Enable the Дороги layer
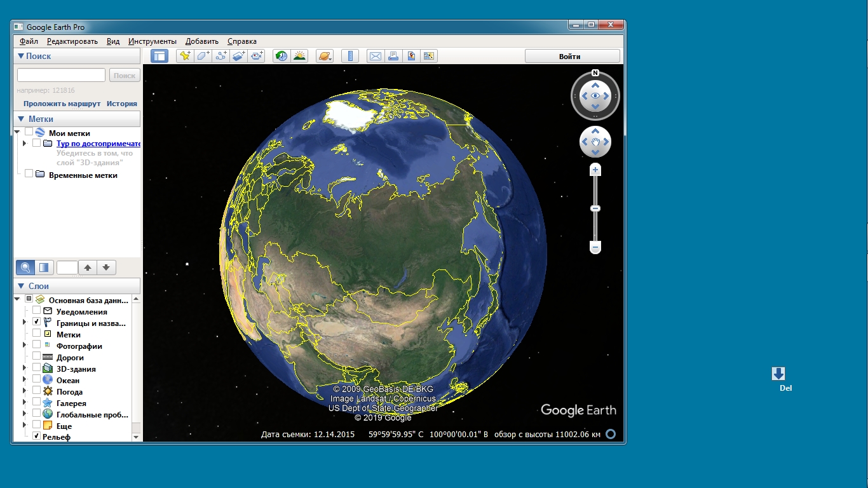Viewport: 868px width, 488px height. tap(36, 356)
